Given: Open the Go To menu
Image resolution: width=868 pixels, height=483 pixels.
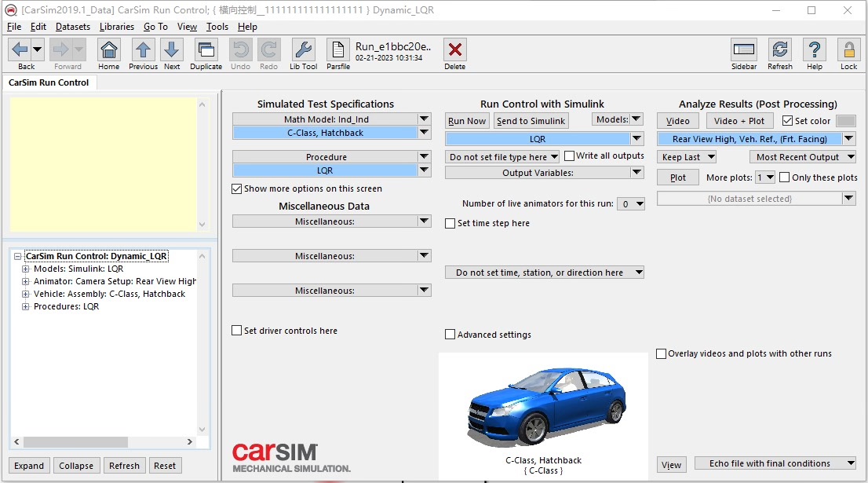Looking at the screenshot, I should [x=155, y=27].
